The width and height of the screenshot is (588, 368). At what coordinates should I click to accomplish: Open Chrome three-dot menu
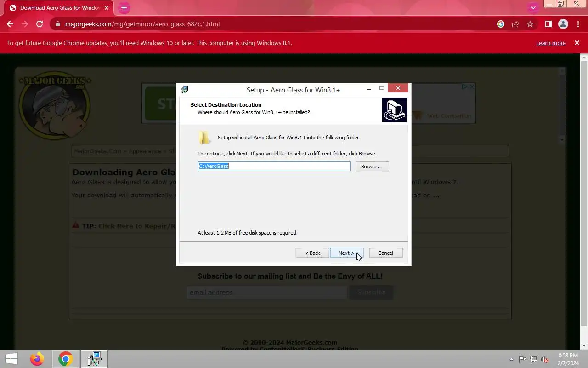(x=578, y=24)
